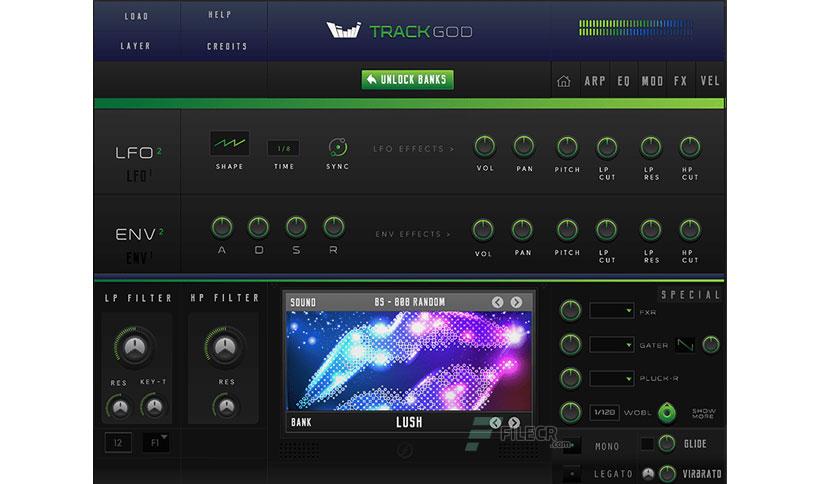This screenshot has width=836, height=484.
Task: Click the Gater curve shape icon
Action: point(685,345)
